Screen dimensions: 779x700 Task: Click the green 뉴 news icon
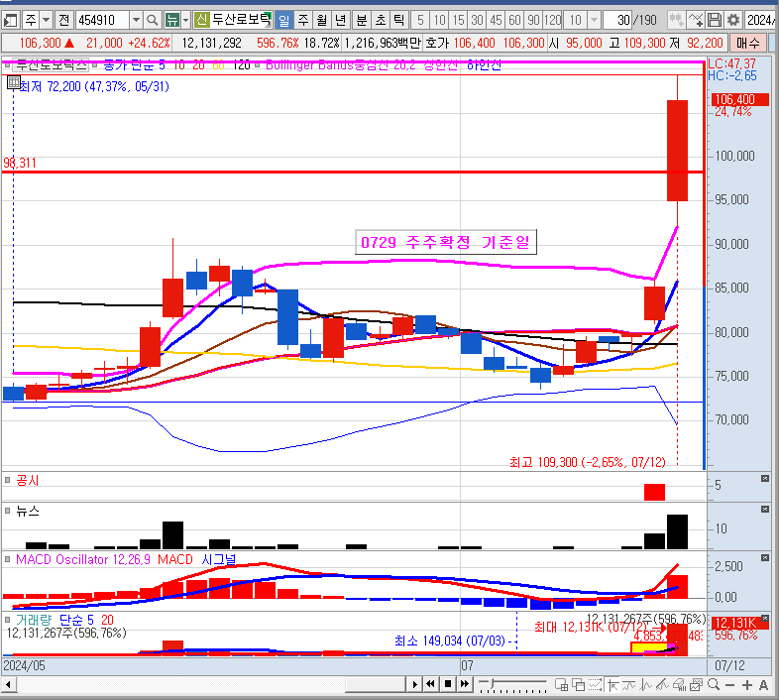[x=171, y=21]
